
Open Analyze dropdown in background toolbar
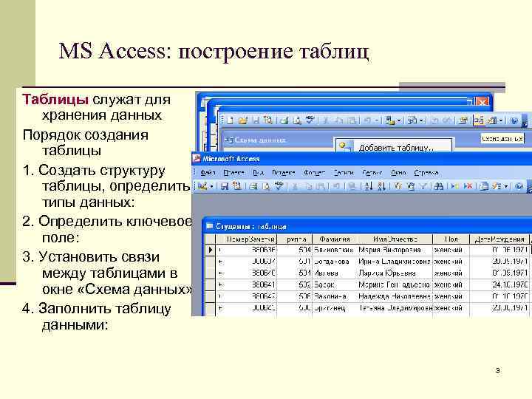[420, 120]
